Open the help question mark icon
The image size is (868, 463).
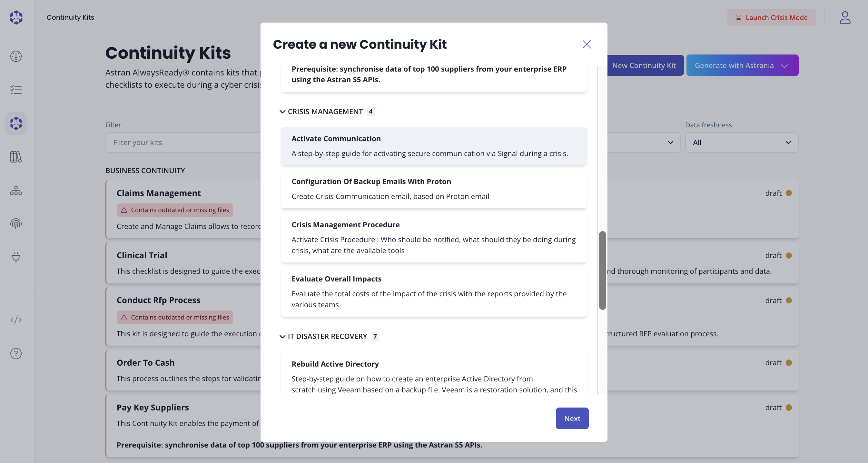[x=16, y=353]
